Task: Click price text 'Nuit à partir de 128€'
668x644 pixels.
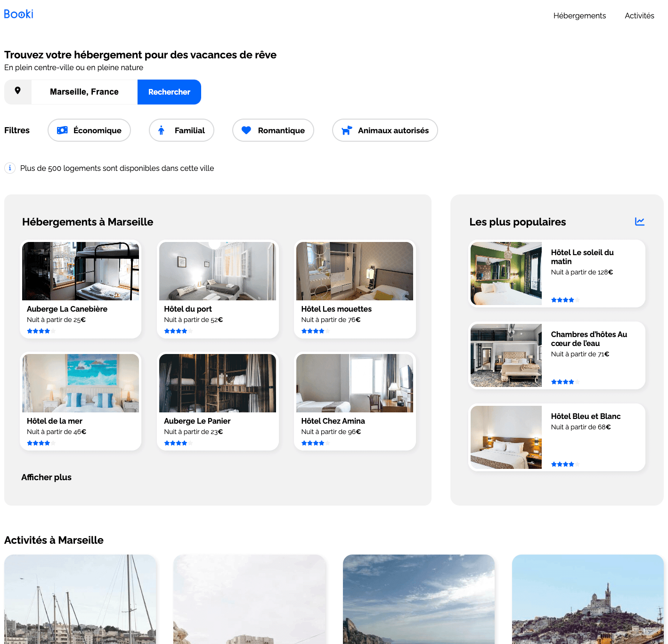Action: pyautogui.click(x=582, y=272)
